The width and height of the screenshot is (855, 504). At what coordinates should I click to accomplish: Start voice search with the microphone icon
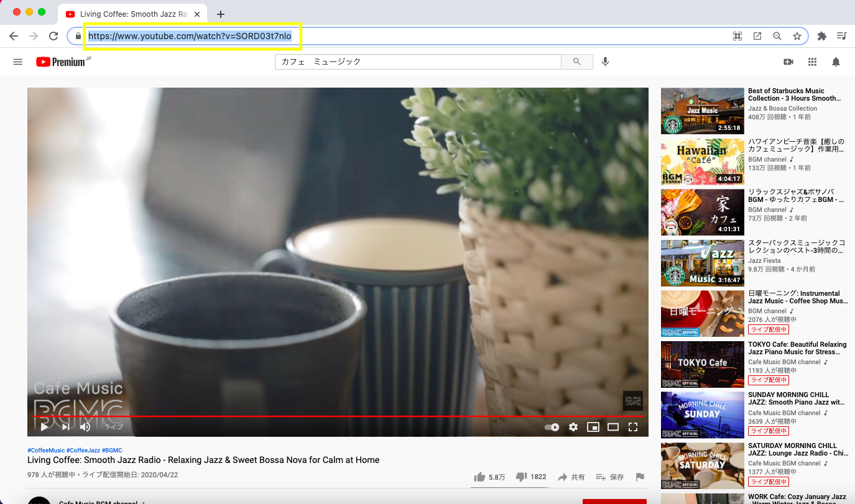[x=605, y=62]
